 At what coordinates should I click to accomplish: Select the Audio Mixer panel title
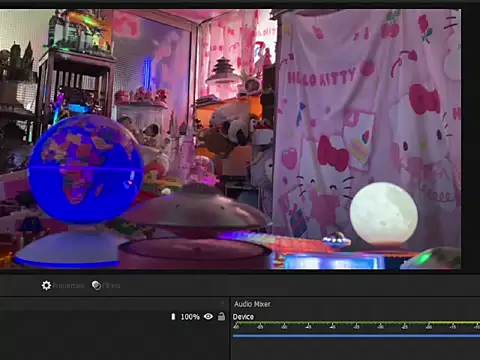click(252, 304)
